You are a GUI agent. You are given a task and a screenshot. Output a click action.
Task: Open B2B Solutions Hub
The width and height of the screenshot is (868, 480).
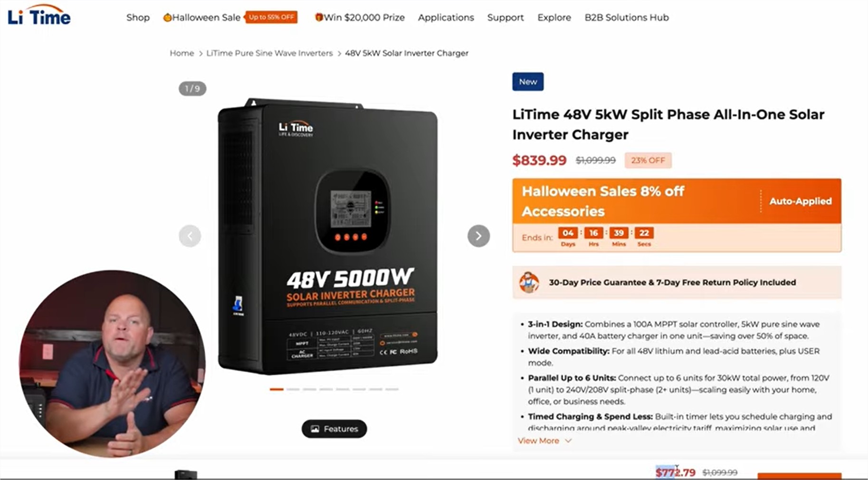627,18
